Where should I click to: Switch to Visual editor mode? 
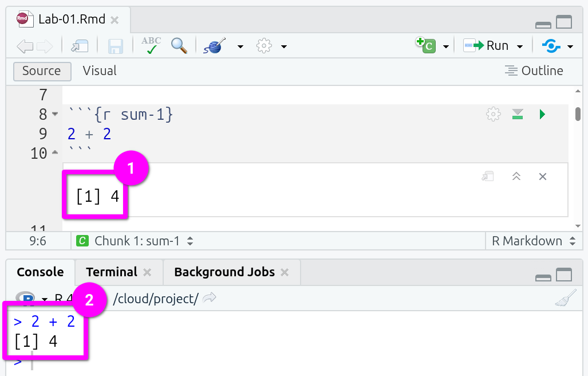100,71
